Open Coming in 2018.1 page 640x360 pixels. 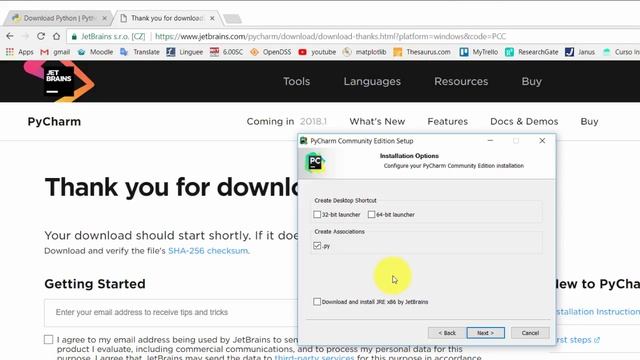tap(287, 122)
